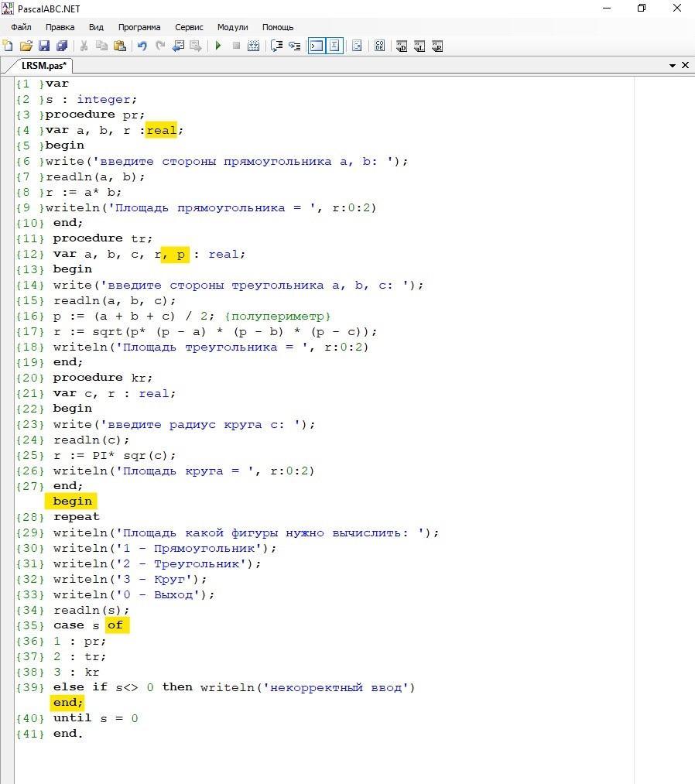This screenshot has height=784, width=695.
Task: Save all open files
Action: tap(62, 46)
